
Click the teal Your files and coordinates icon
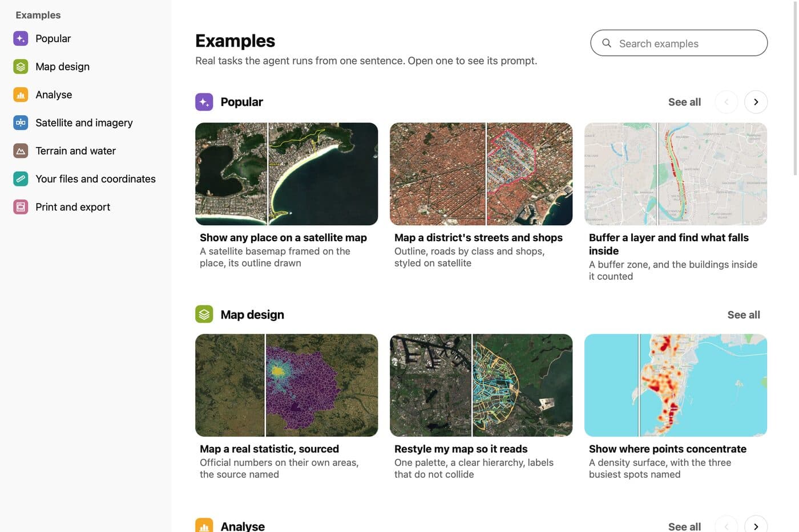[21, 178]
